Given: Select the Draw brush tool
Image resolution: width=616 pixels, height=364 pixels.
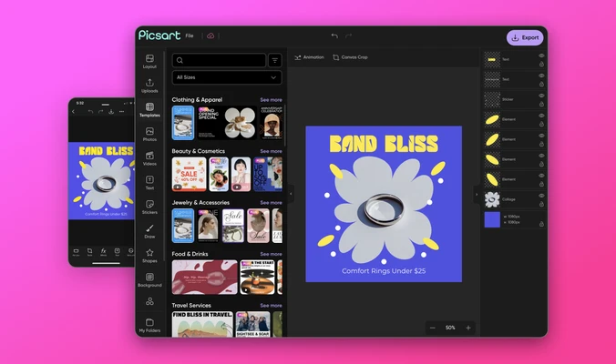Looking at the screenshot, I should click(x=149, y=231).
